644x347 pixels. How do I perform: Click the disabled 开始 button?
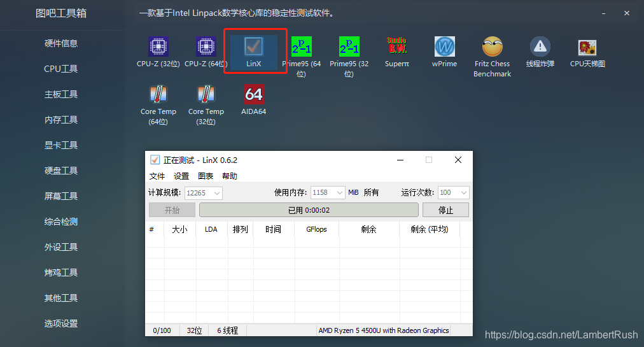coord(172,210)
